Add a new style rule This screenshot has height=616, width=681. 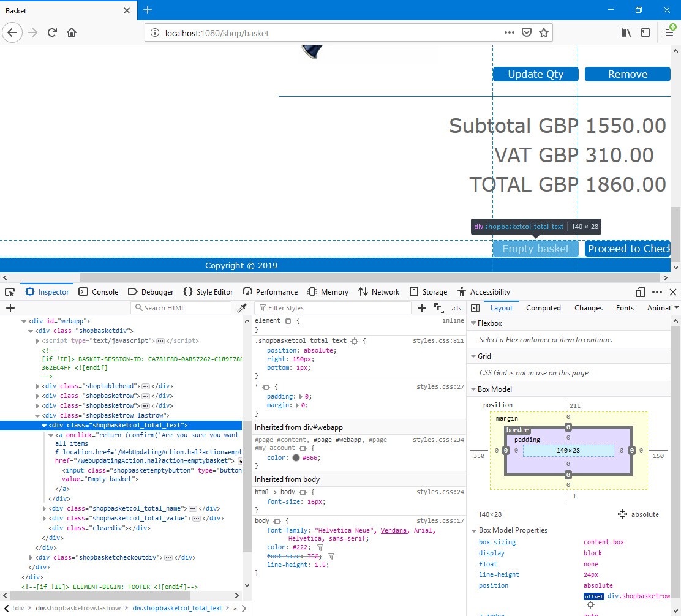[x=422, y=308]
